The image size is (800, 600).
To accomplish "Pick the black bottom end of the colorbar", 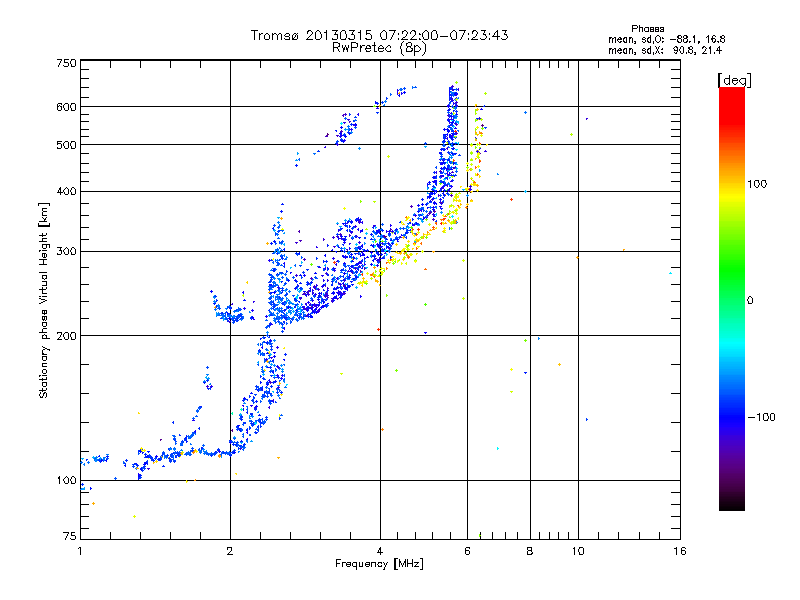I will 732,503.
